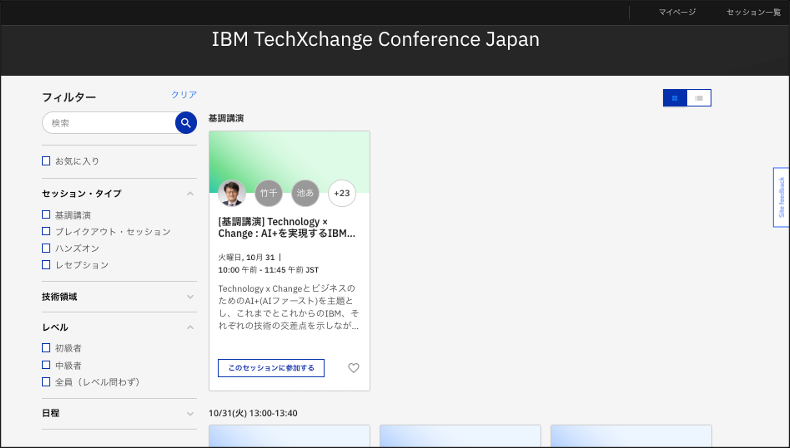The image size is (790, 448).
Task: Open セッション一覧 in the top navigation
Action: click(x=753, y=12)
